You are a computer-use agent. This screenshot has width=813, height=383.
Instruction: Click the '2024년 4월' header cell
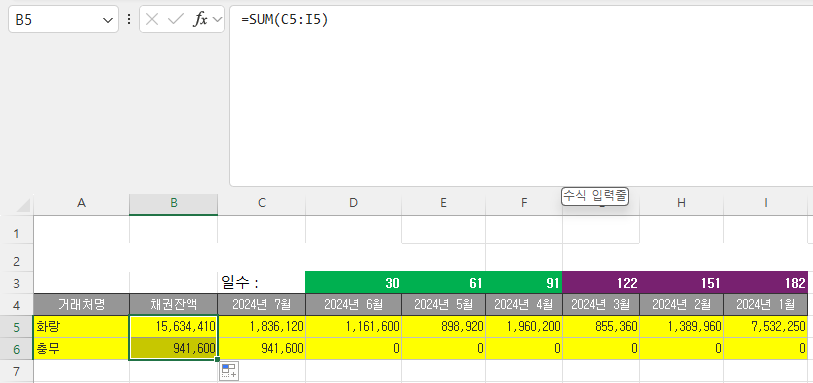(x=524, y=305)
